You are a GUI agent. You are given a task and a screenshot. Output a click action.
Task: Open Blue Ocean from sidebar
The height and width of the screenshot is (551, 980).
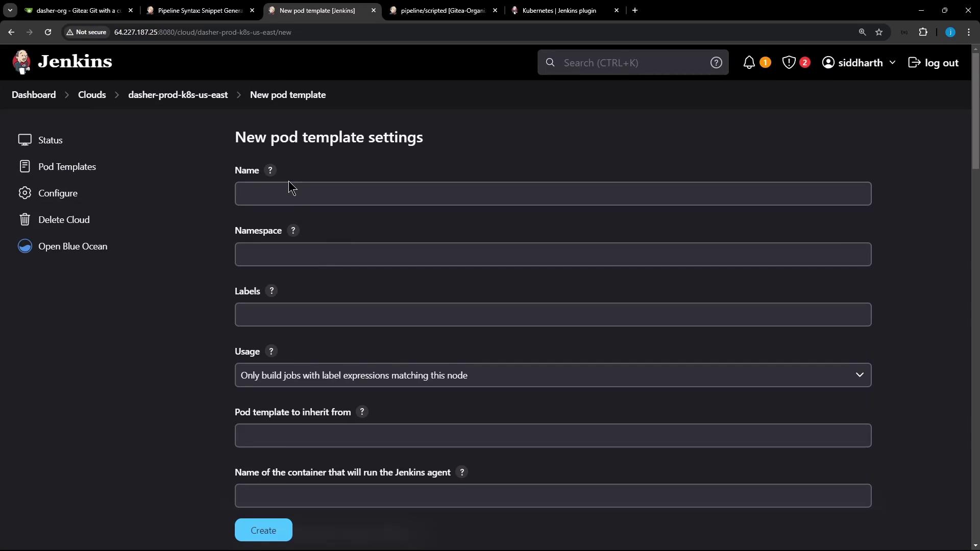point(72,246)
